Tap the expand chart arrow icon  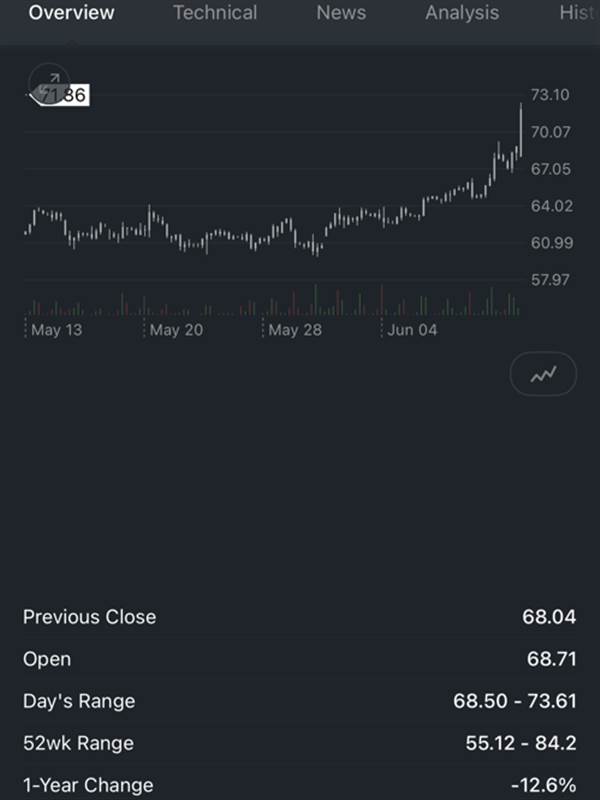coord(49,84)
